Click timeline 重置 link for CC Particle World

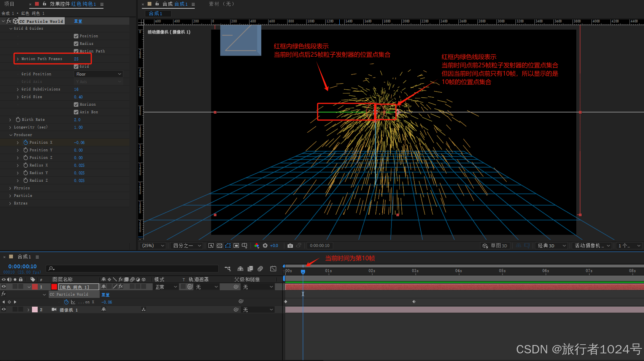(105, 294)
